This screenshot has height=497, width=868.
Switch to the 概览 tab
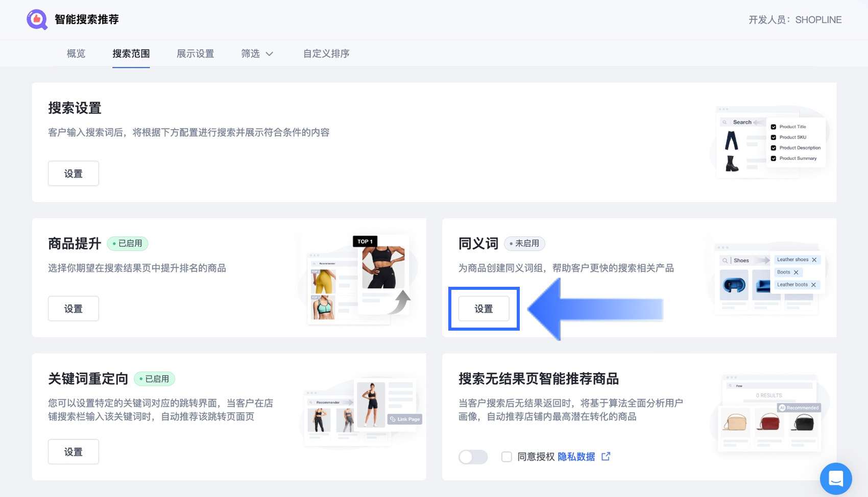(76, 54)
